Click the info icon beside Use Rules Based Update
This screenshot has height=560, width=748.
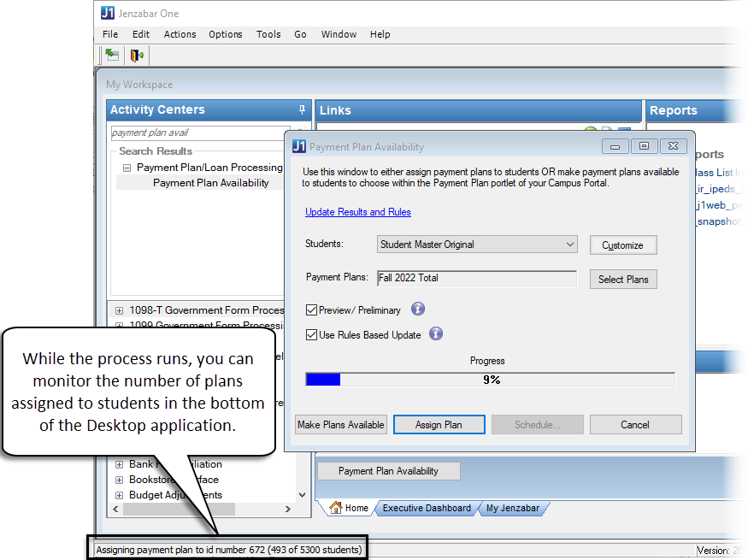(x=435, y=334)
